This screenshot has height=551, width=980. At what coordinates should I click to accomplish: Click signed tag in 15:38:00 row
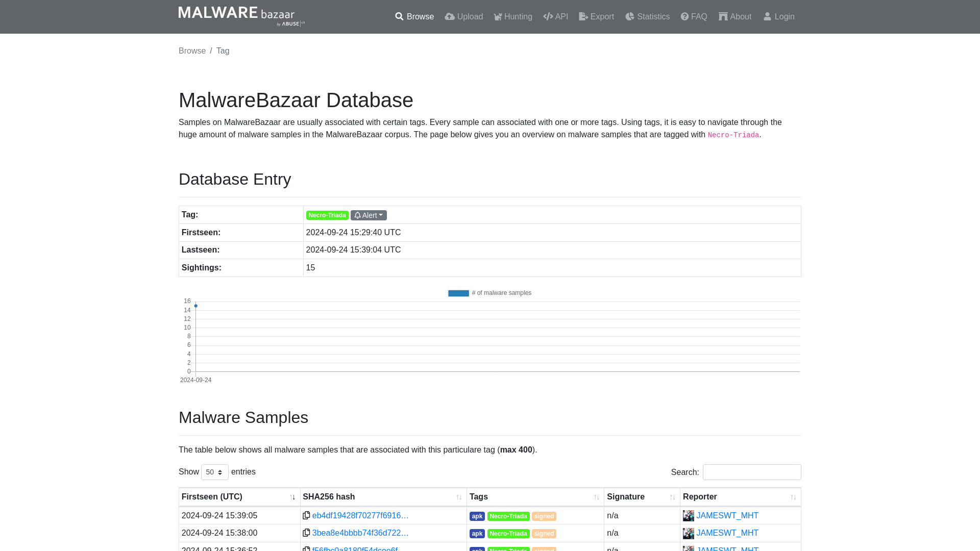pos(544,534)
